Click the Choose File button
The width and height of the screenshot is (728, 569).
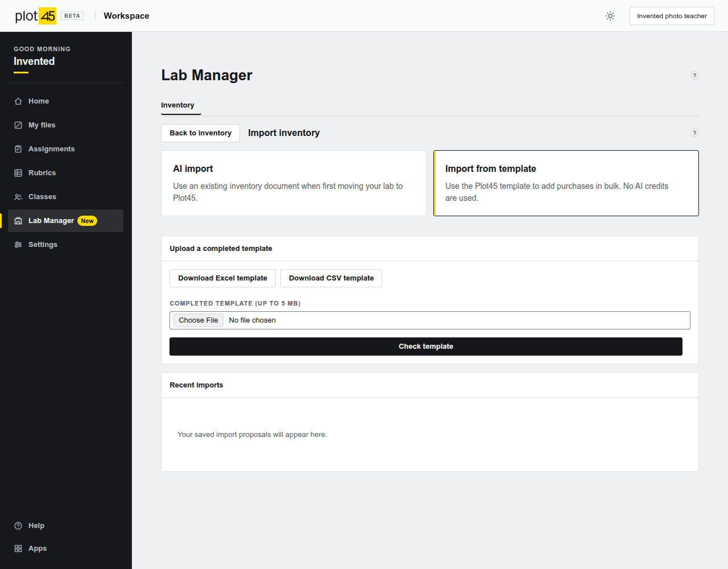coord(198,320)
